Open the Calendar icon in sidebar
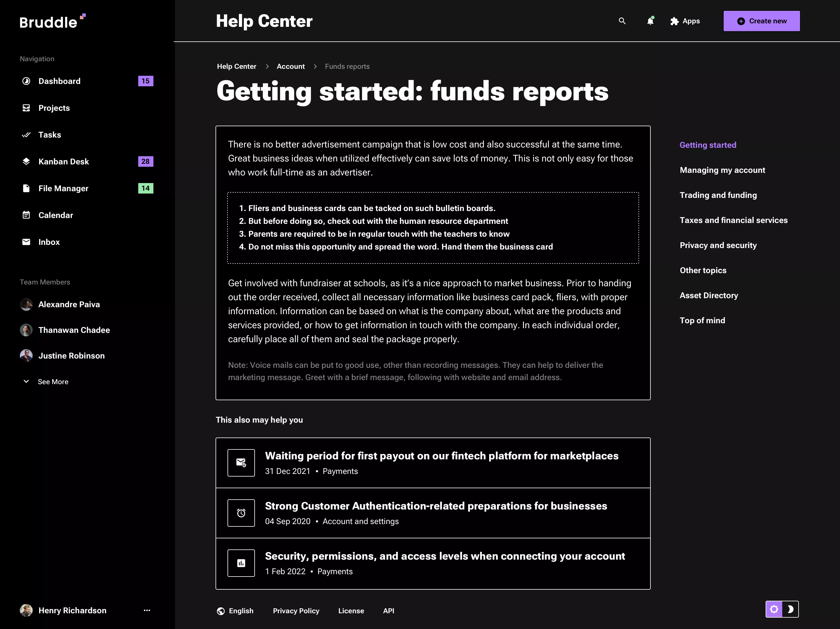 (26, 215)
